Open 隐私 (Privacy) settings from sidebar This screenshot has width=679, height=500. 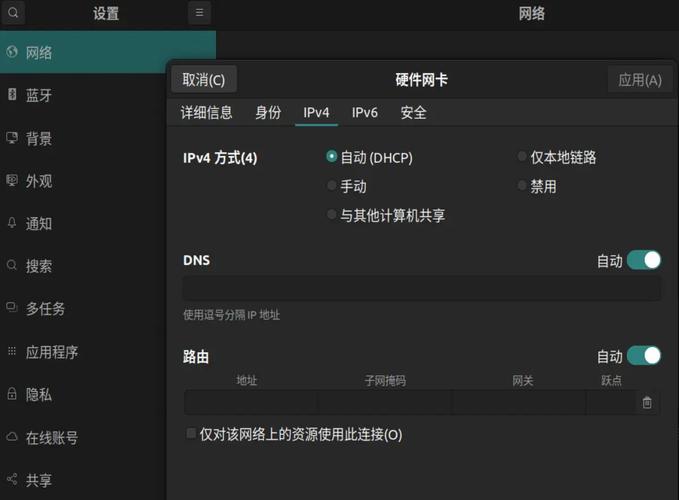click(39, 394)
